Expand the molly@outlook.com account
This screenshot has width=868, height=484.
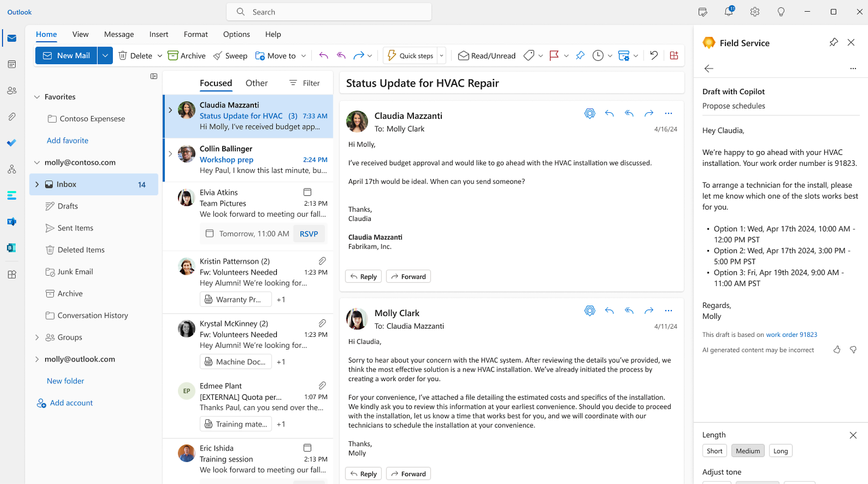tap(37, 359)
